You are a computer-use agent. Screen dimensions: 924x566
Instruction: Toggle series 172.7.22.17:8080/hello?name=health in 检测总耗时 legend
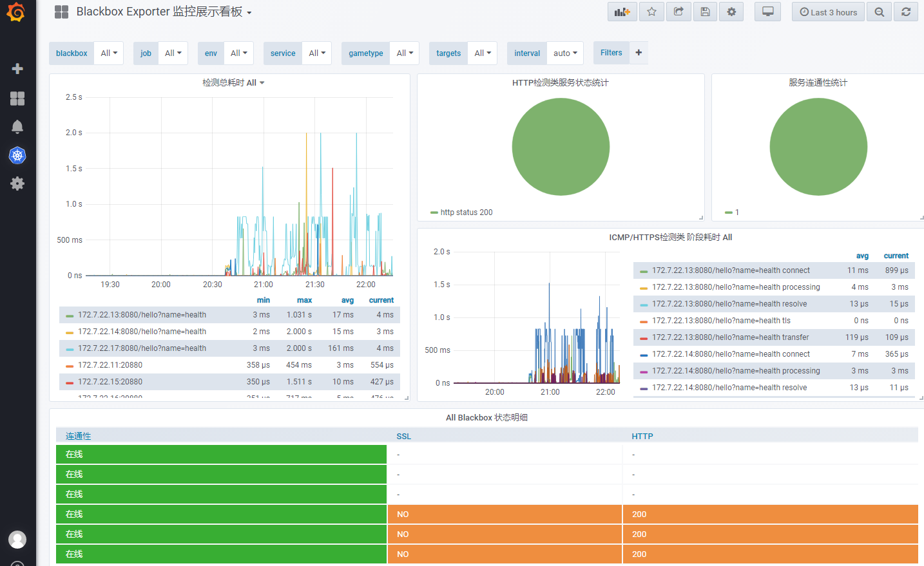pyautogui.click(x=142, y=348)
